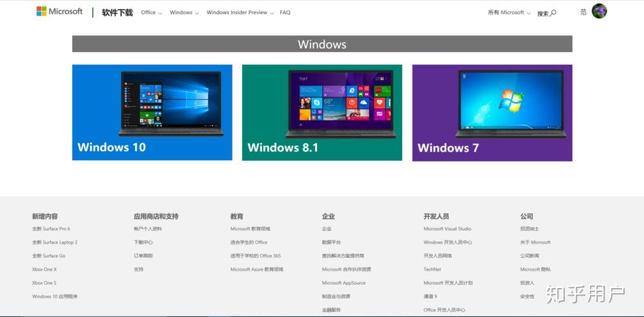Screen dimensions: 644x317
Task: Expand the Windows Insider Preview dropdown
Action: pos(240,13)
